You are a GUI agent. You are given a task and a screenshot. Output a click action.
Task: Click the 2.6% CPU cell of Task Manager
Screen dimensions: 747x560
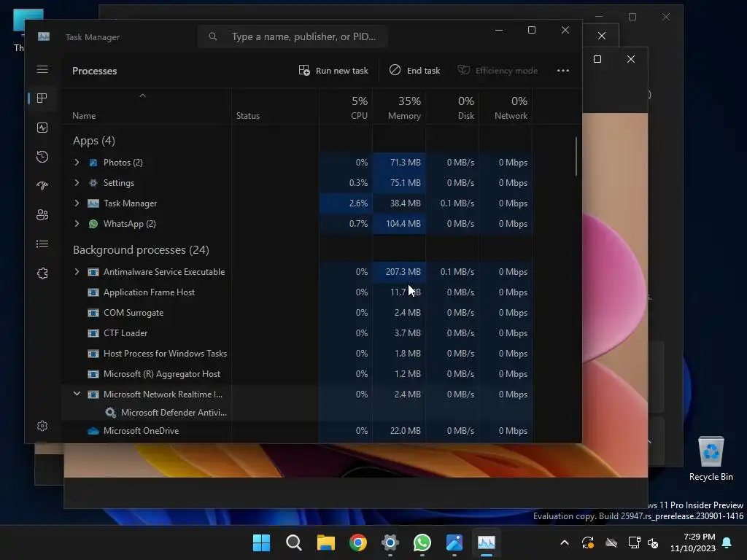(346, 203)
